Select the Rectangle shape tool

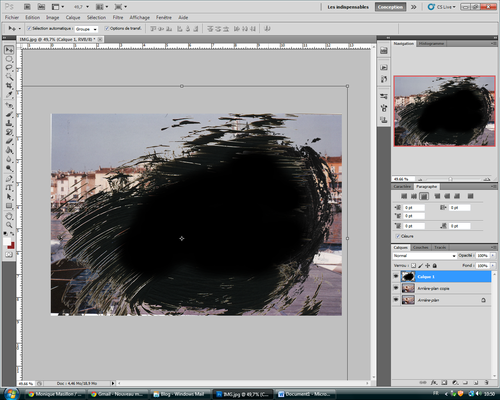tap(9, 206)
